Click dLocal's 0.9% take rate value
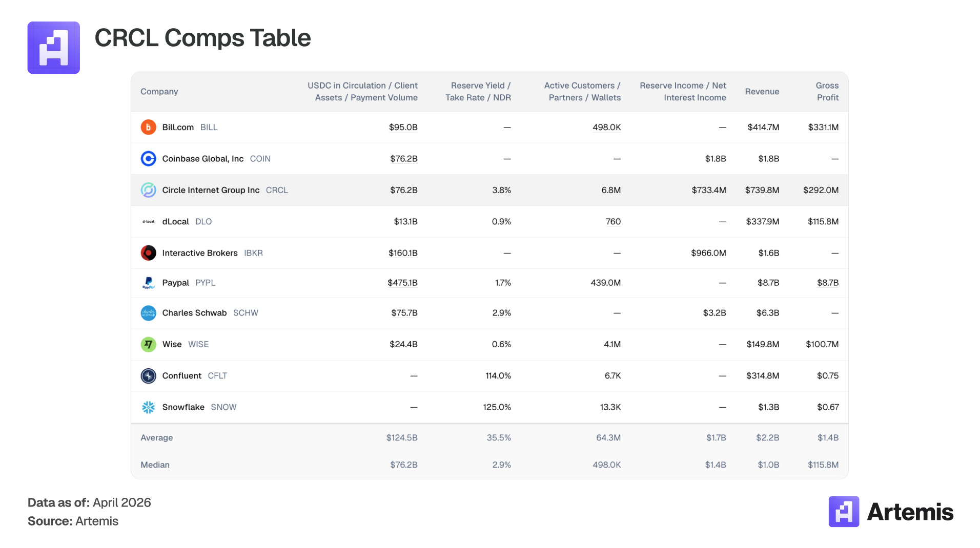The height and width of the screenshot is (548, 980). pyautogui.click(x=501, y=222)
